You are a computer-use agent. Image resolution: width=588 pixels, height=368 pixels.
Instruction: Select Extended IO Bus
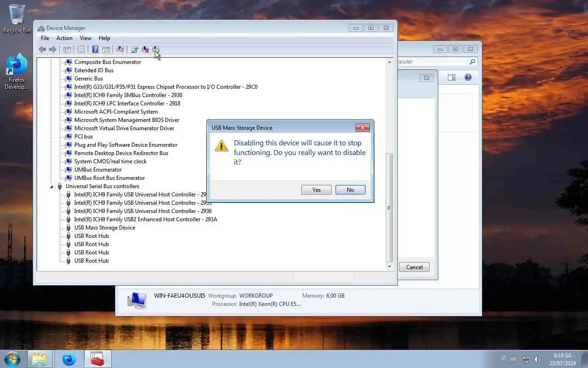[x=94, y=70]
